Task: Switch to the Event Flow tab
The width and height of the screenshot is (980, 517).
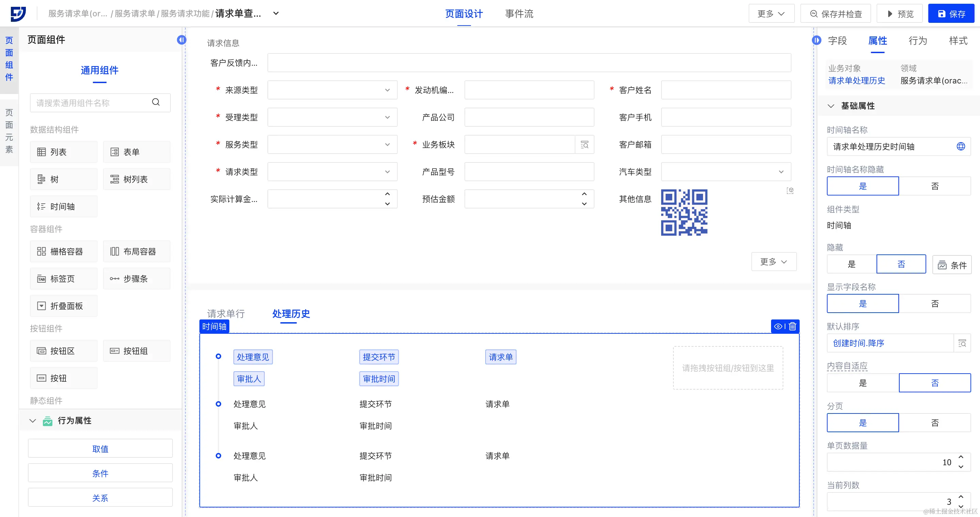Action: coord(519,14)
